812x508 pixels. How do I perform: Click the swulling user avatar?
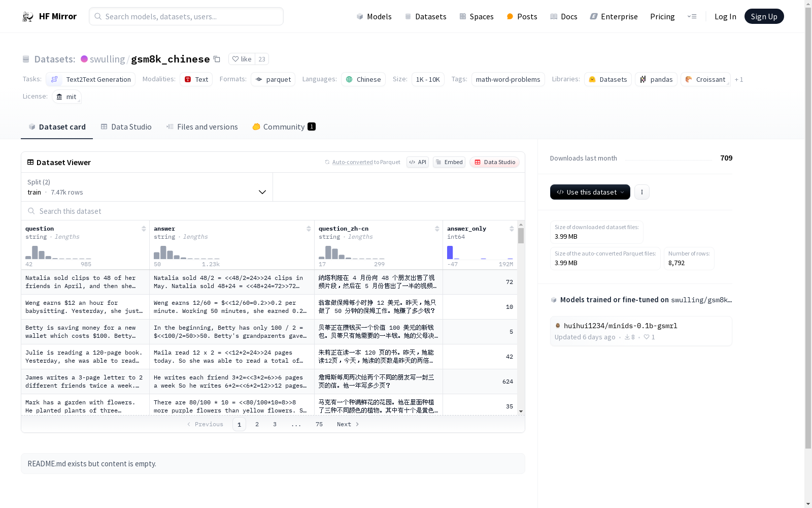[84, 59]
